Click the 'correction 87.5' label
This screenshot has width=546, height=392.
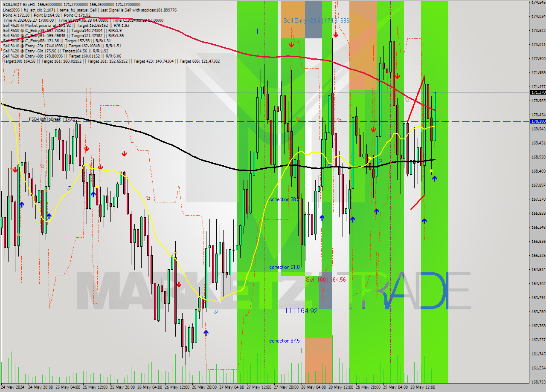[x=284, y=341]
